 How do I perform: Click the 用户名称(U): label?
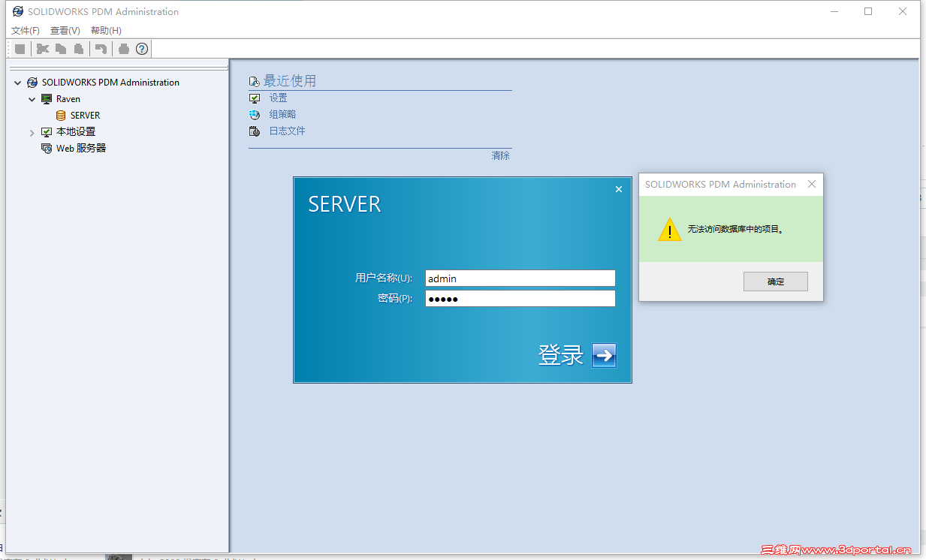pyautogui.click(x=384, y=278)
